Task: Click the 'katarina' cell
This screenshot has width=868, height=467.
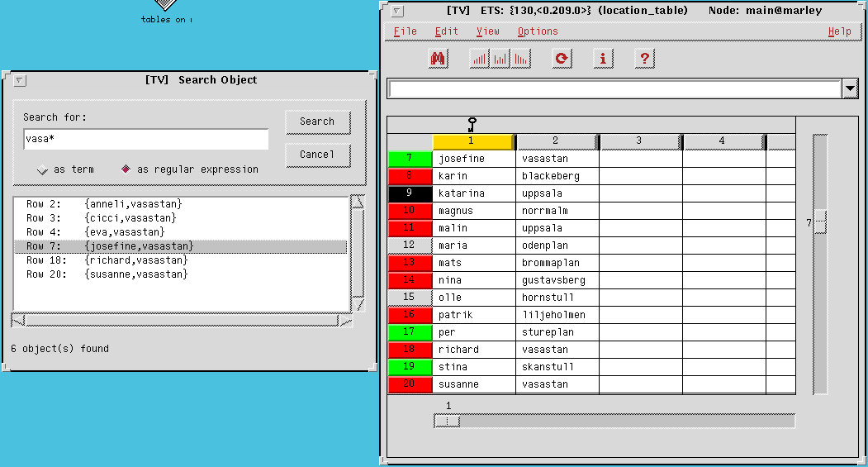Action: [474, 193]
